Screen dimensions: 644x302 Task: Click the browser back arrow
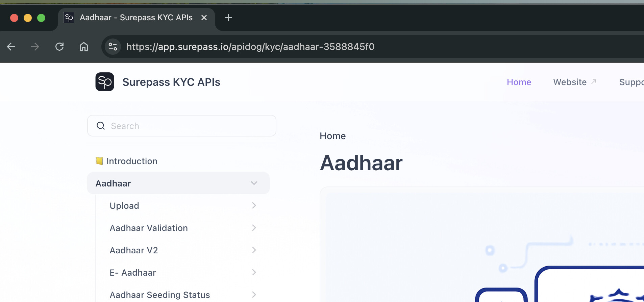coord(11,47)
